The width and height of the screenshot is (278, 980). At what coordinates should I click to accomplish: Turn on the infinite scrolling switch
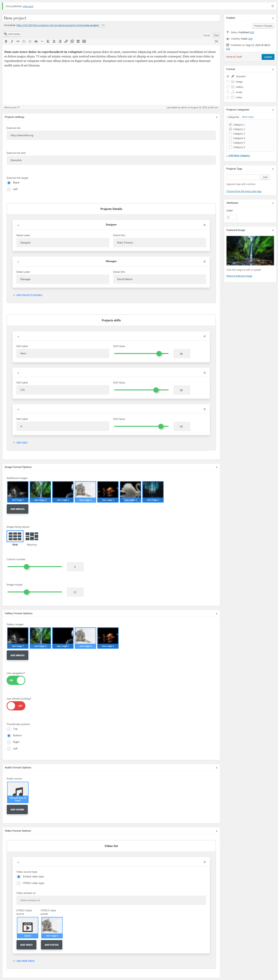click(x=16, y=706)
